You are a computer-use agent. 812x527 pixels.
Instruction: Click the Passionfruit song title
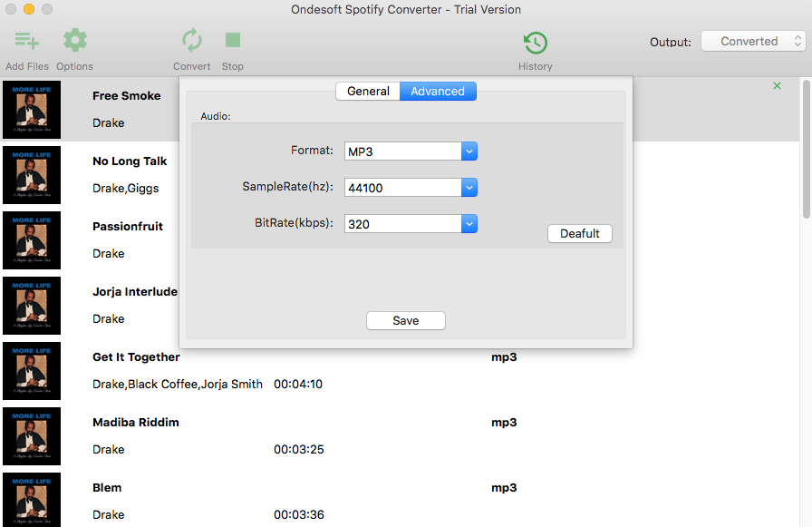128,227
